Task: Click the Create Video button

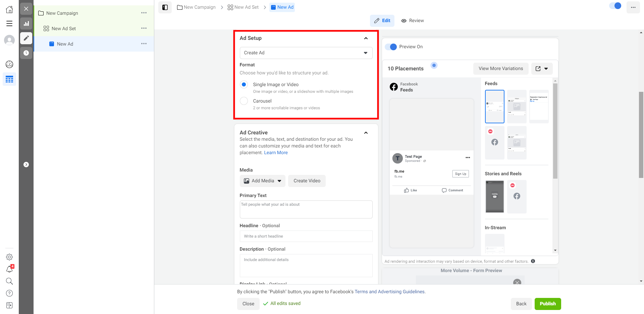Action: tap(307, 181)
